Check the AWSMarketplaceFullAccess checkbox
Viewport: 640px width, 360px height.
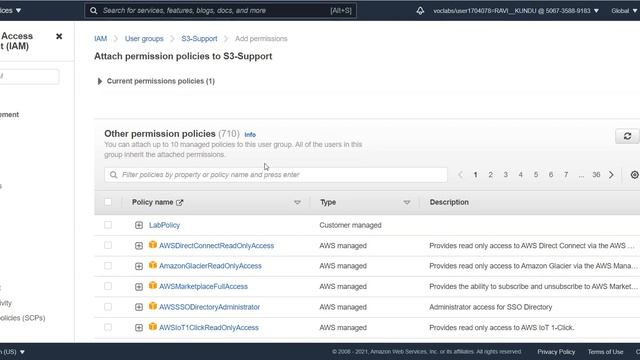(108, 286)
